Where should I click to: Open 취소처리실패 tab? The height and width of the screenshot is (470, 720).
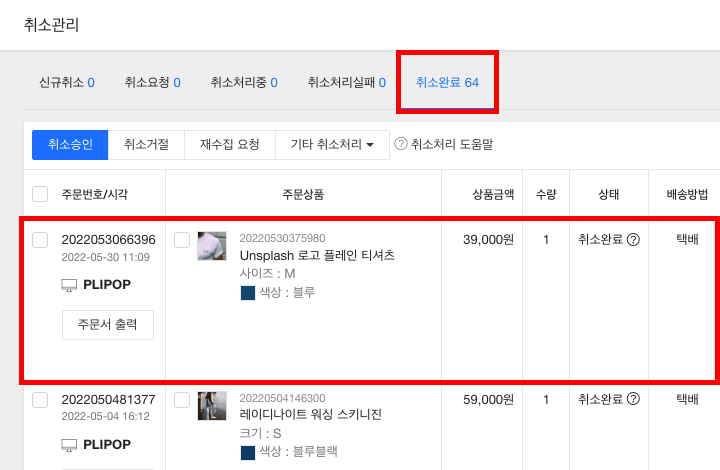point(347,83)
